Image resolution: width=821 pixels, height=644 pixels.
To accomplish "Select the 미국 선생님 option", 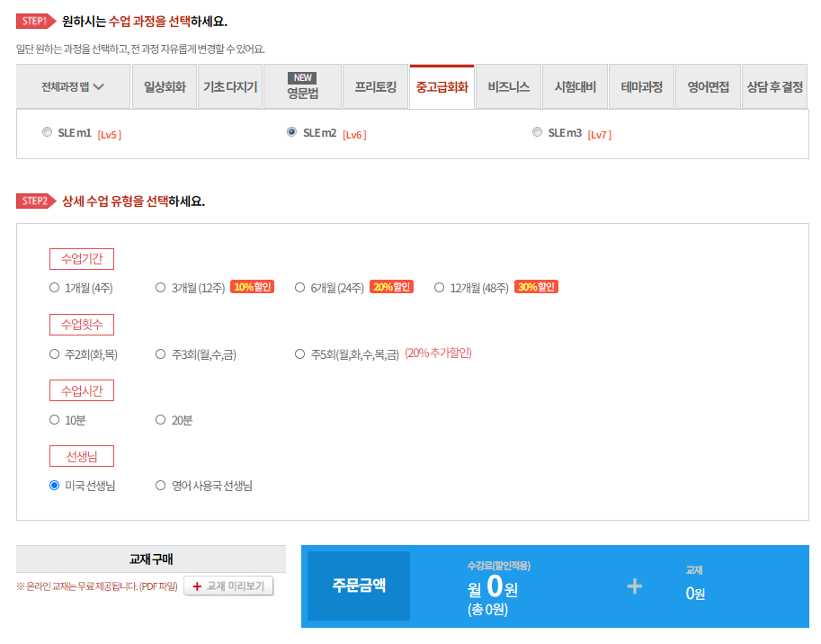I will click(x=55, y=486).
